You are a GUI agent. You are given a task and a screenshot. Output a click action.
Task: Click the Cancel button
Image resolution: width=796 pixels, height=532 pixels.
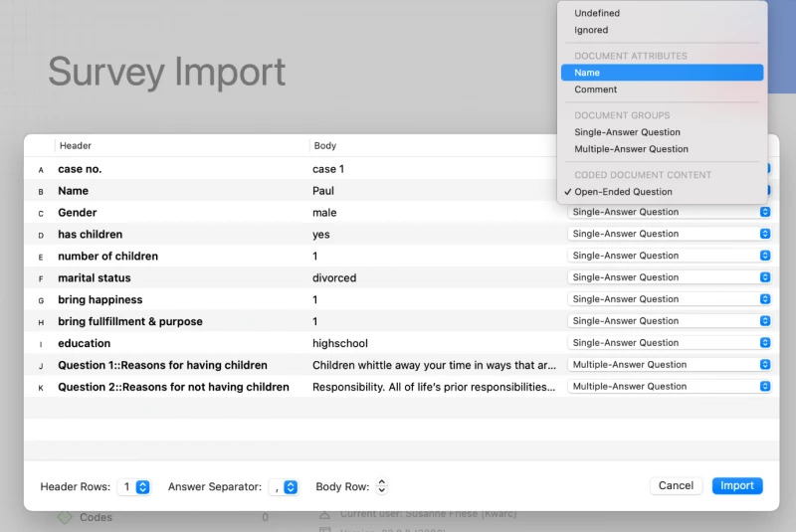[676, 486]
